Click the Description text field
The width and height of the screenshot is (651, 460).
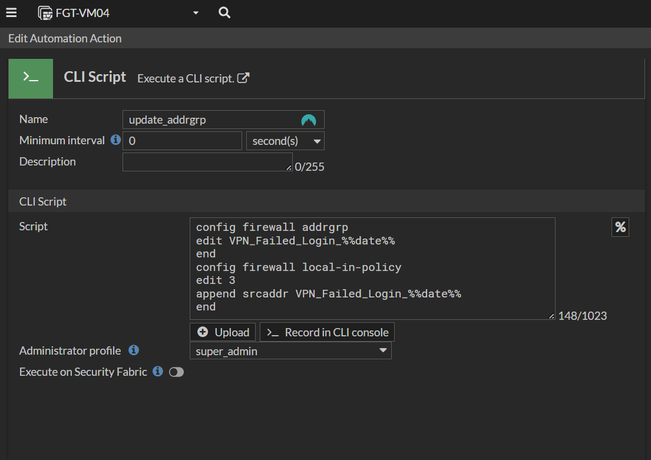click(x=206, y=162)
